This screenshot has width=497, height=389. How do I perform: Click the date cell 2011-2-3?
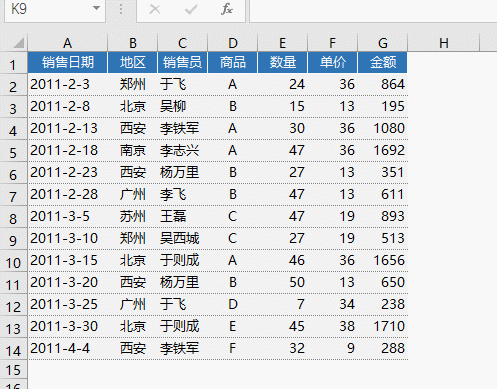(x=68, y=84)
